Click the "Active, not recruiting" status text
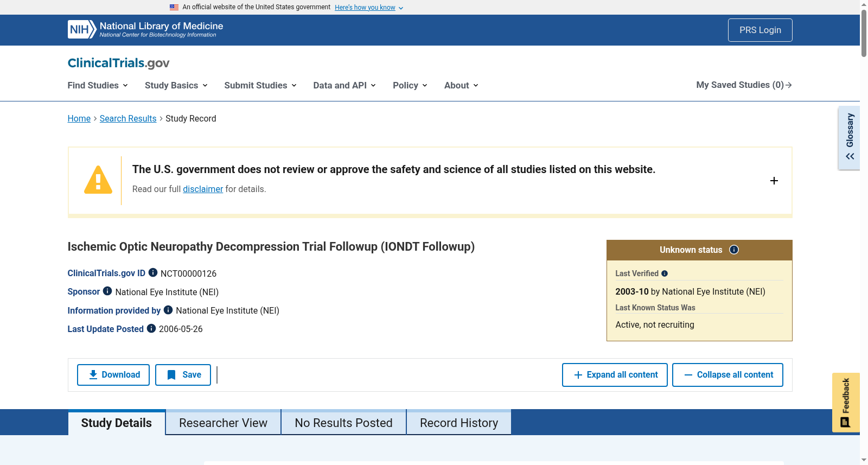This screenshot has height=465, width=868. click(655, 324)
